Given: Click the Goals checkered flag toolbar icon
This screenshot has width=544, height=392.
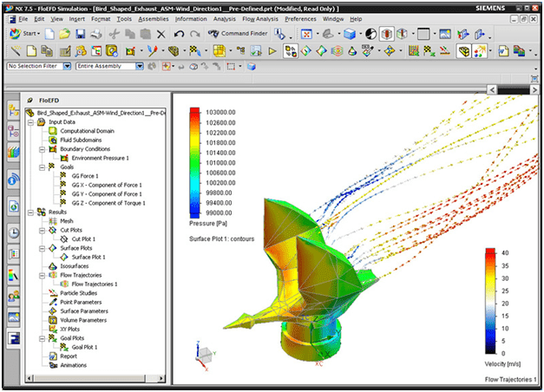Looking at the screenshot, I should (x=195, y=51).
